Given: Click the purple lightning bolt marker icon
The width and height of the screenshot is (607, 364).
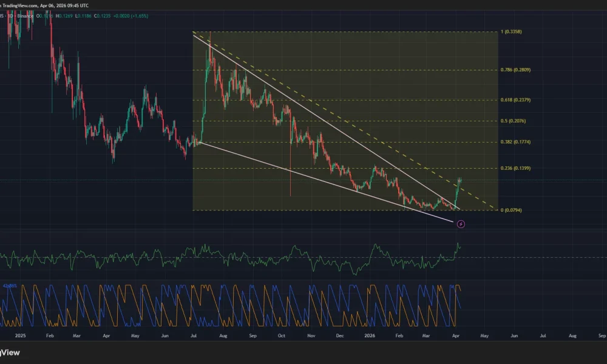Looking at the screenshot, I should 461,224.
